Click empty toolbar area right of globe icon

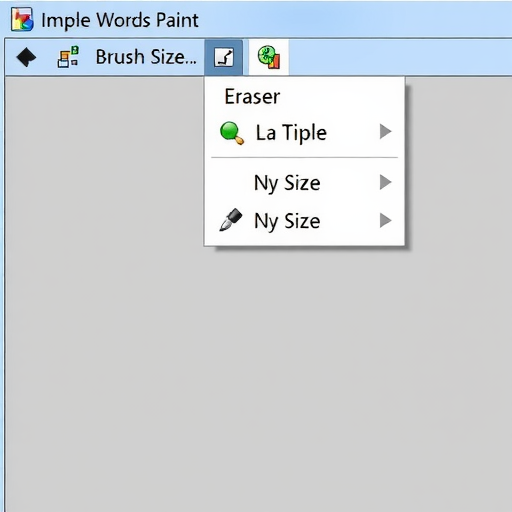pos(400,57)
